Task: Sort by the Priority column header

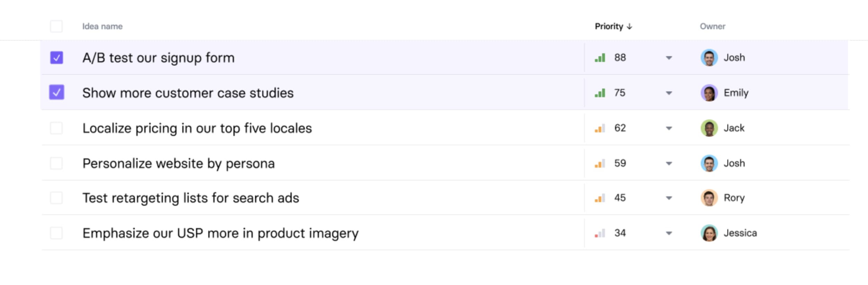Action: [x=613, y=26]
